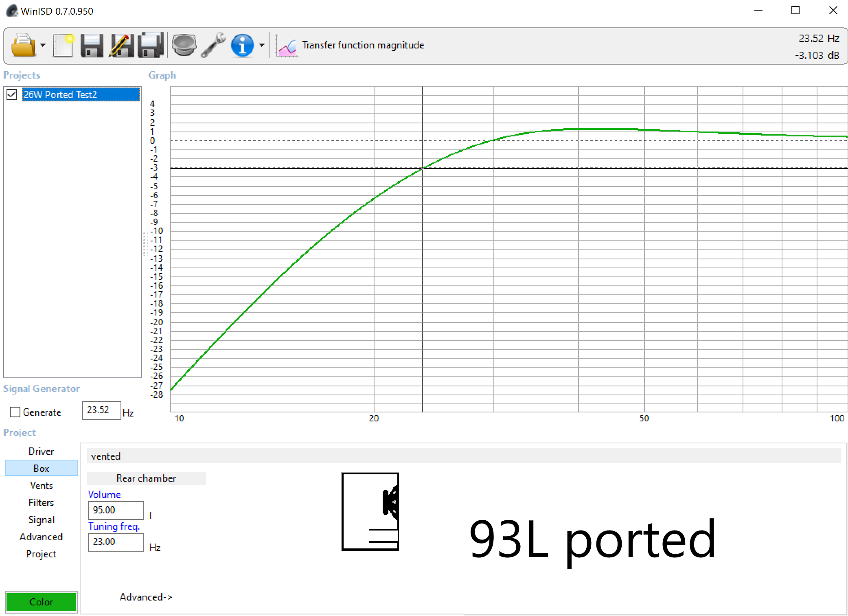848x616 pixels.
Task: Click the -3.103 dB readout
Action: point(817,55)
